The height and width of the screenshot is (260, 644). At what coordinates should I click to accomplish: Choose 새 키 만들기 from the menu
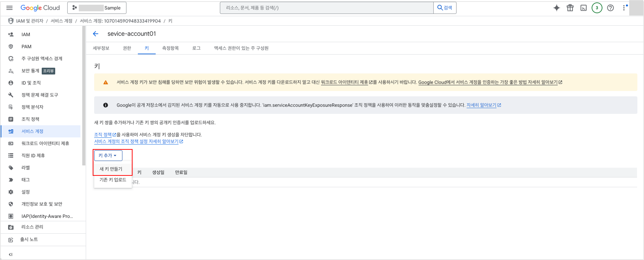pos(111,169)
